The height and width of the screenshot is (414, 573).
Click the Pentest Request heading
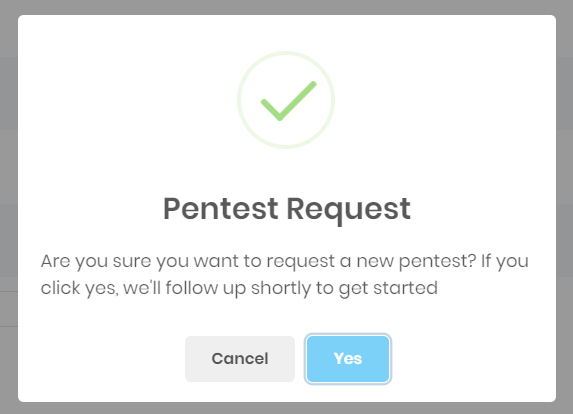click(287, 209)
